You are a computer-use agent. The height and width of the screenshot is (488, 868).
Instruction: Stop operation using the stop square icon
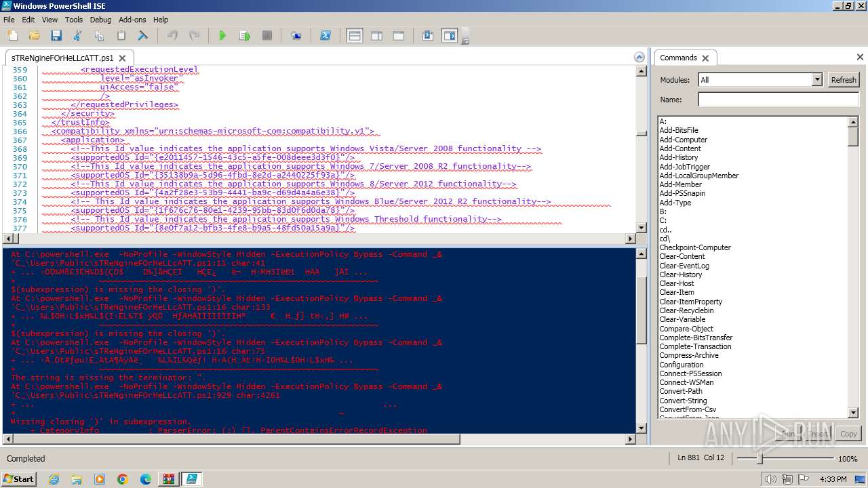point(267,36)
